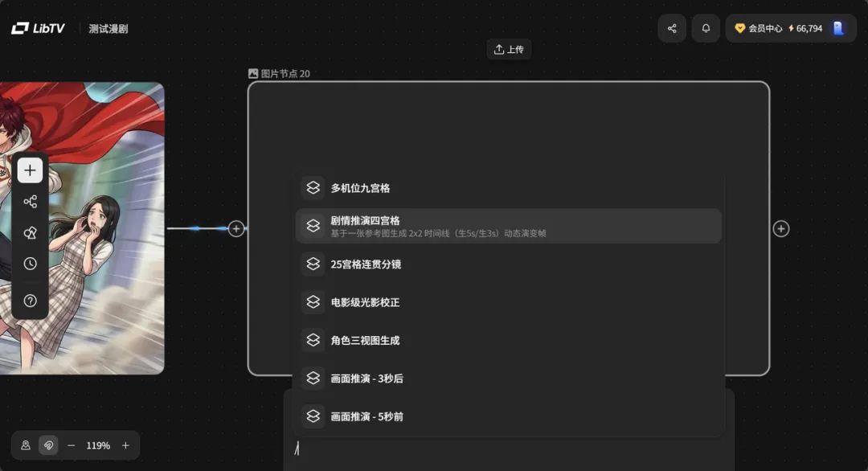
Task: Click layers icon beside 电影级光影校正
Action: [x=313, y=302]
